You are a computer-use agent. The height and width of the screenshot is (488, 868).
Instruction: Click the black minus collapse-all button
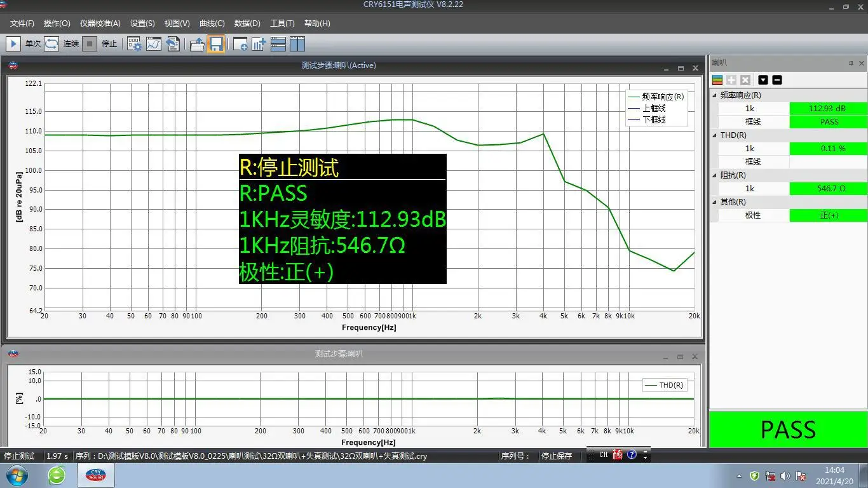pyautogui.click(x=776, y=80)
